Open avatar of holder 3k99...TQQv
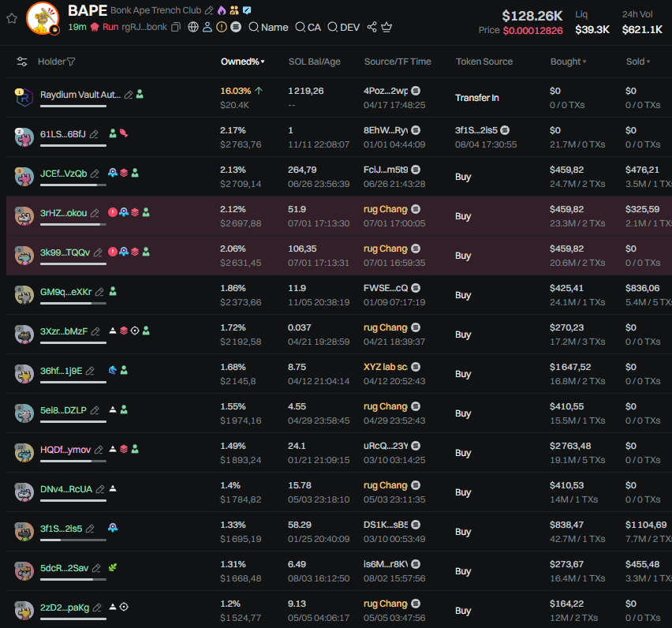 coord(24,256)
